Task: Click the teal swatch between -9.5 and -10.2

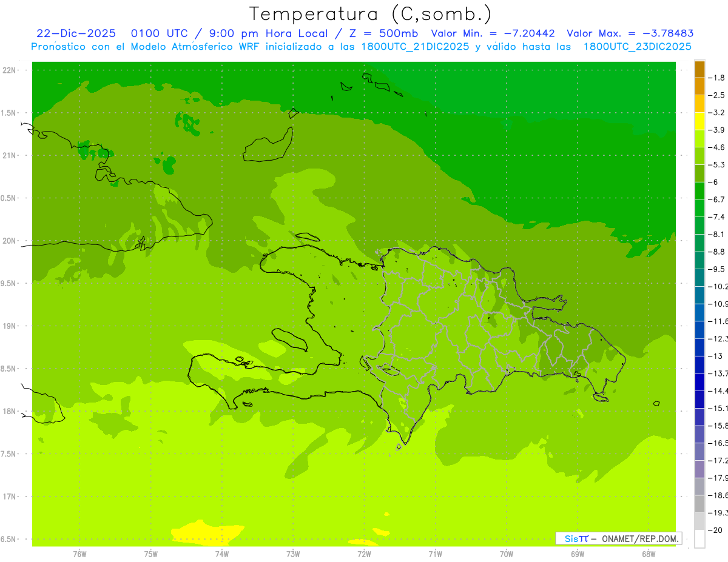Action: [699, 277]
